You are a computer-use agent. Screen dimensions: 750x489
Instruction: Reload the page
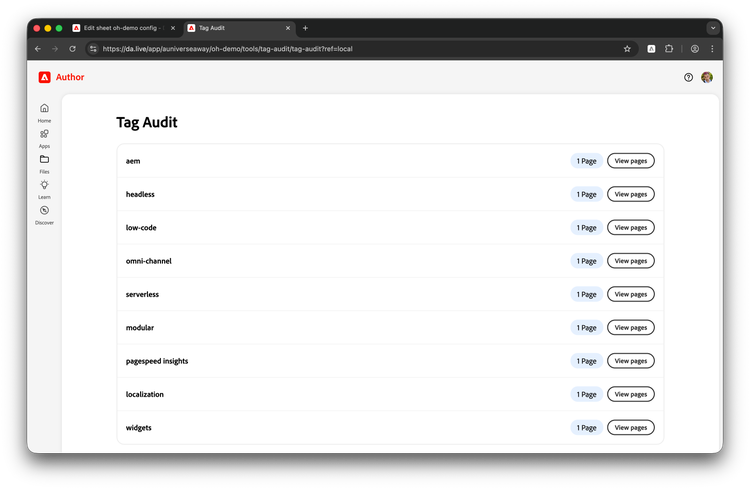tap(72, 48)
